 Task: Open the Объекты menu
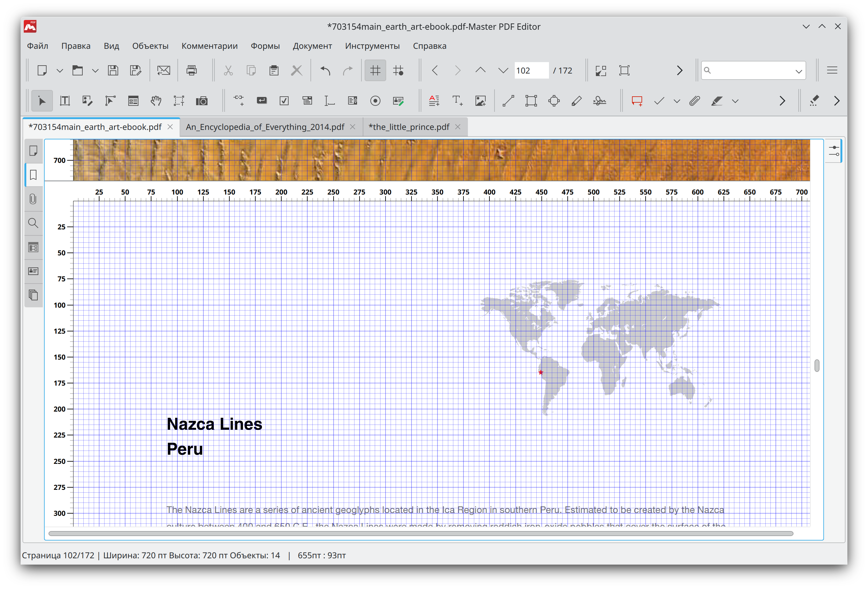(150, 46)
